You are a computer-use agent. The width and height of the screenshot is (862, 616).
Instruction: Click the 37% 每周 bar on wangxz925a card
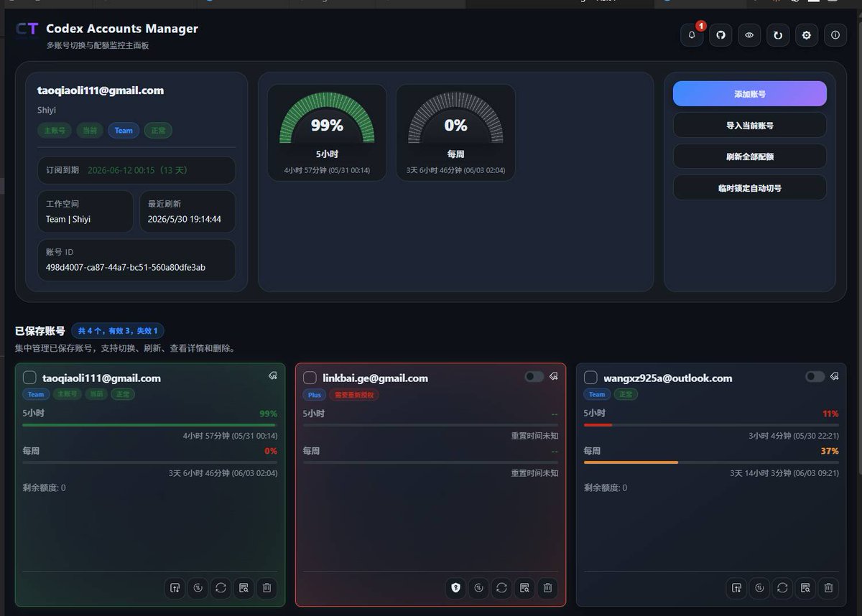pyautogui.click(x=711, y=462)
